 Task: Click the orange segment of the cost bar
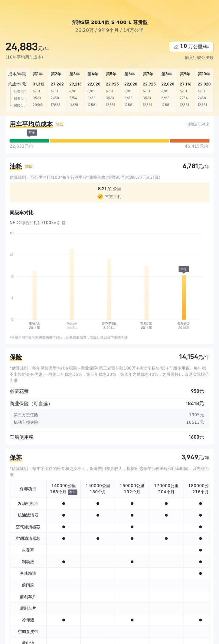[x=189, y=141]
